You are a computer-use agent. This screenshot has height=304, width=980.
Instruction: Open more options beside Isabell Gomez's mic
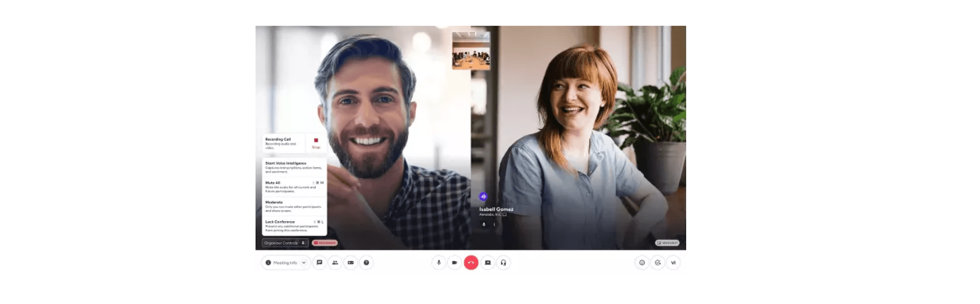pos(494,225)
